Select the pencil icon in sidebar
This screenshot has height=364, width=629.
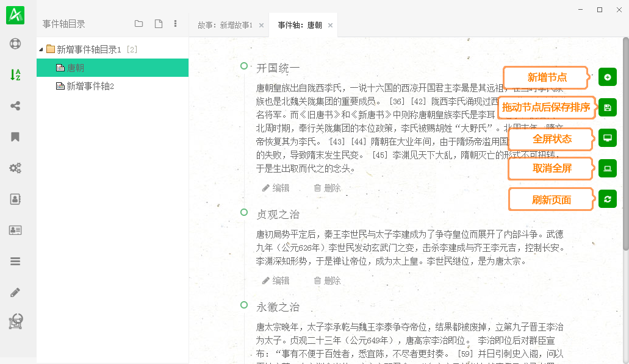[15, 292]
